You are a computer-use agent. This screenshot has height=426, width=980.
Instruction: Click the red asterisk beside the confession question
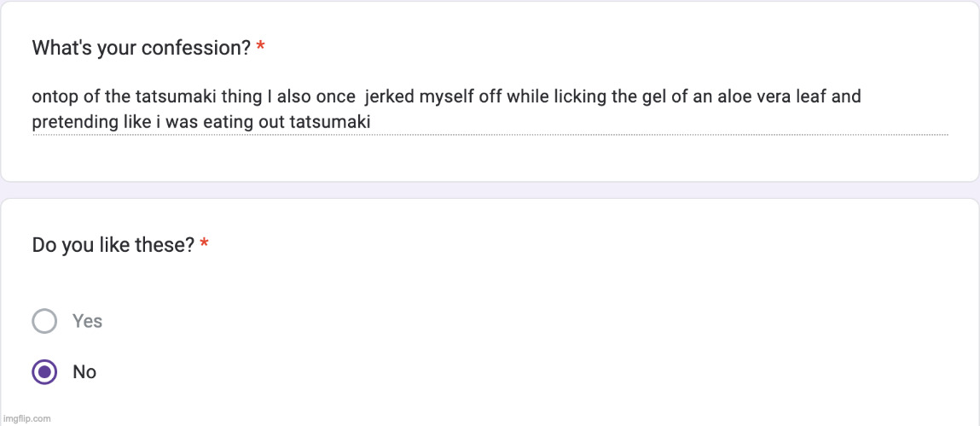point(260,49)
